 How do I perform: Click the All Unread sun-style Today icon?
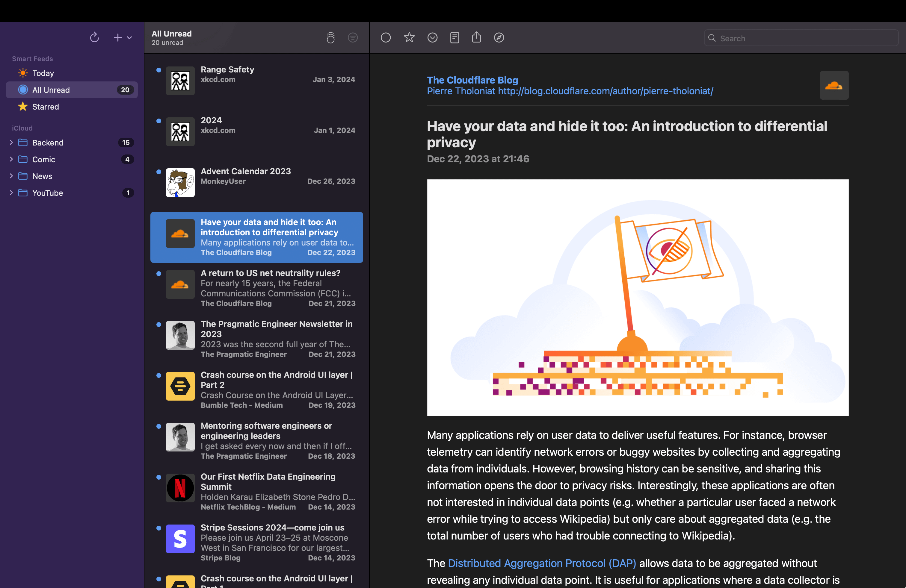[x=23, y=73]
